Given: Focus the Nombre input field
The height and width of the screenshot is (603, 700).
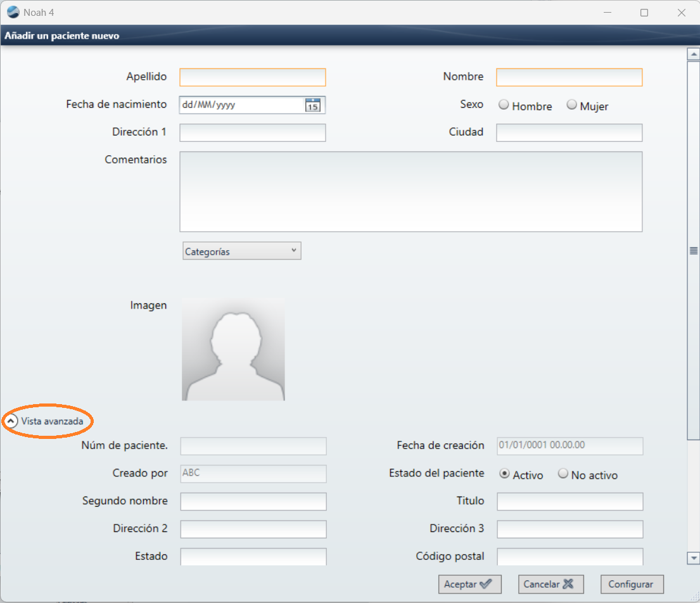Looking at the screenshot, I should tap(570, 77).
